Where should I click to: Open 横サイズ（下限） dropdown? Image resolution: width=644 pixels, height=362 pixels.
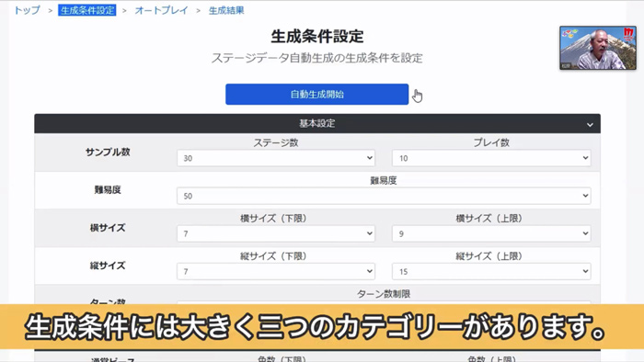pos(276,233)
